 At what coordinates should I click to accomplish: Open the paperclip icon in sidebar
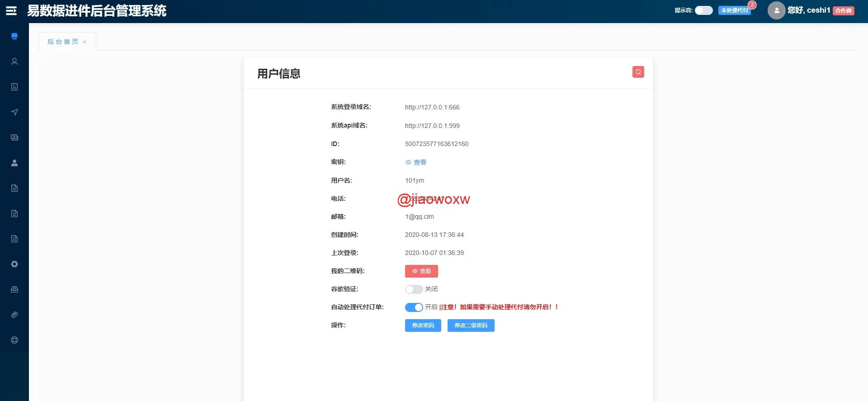tap(14, 315)
